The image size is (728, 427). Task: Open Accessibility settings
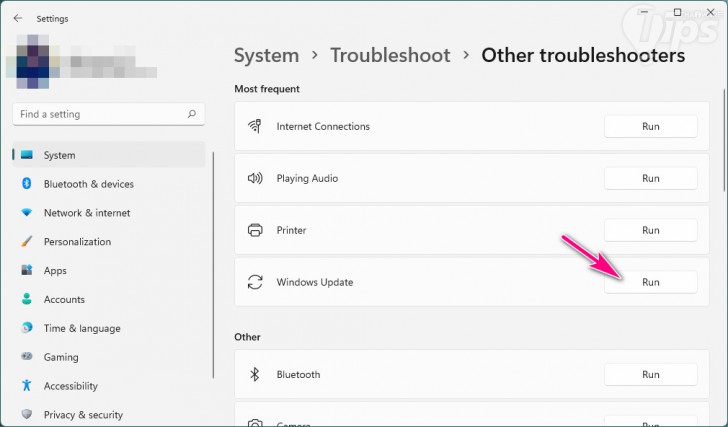pyautogui.click(x=109, y=385)
